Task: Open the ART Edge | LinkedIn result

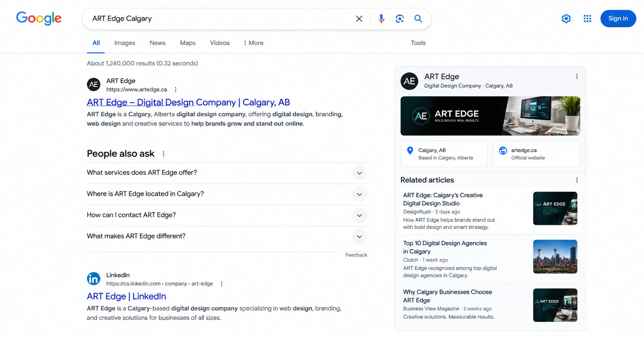Action: tap(126, 296)
